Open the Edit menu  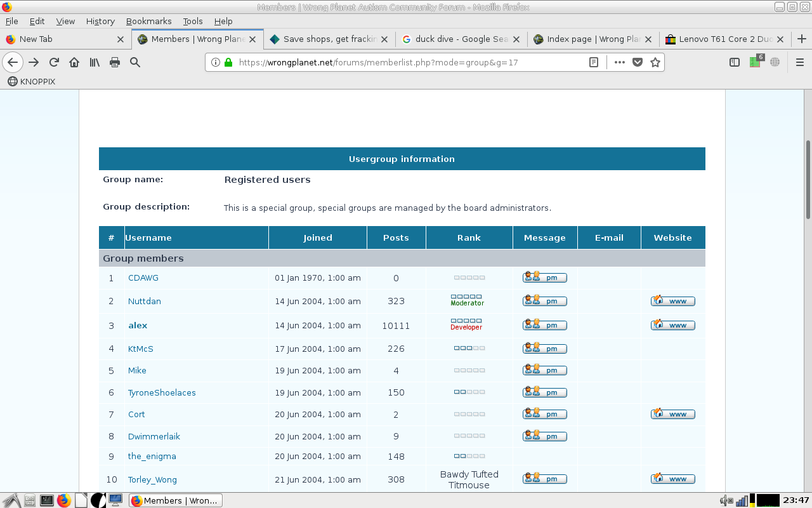pyautogui.click(x=37, y=21)
